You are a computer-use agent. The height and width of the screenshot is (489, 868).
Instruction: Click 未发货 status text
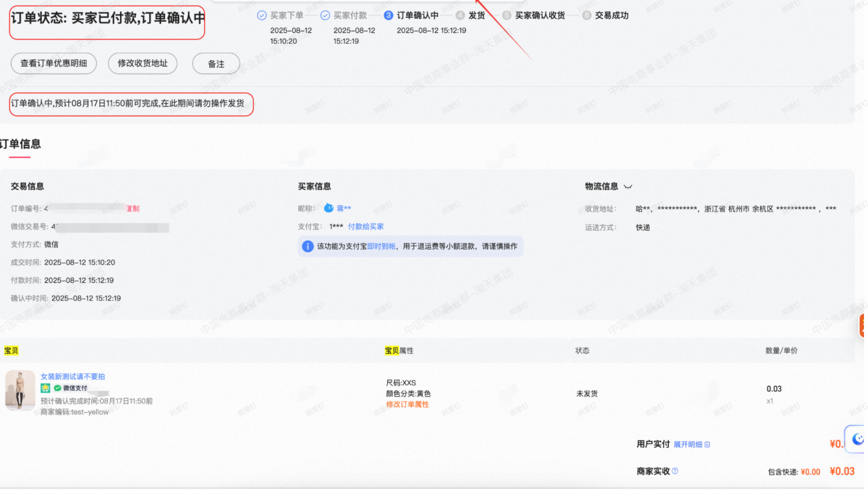pyautogui.click(x=587, y=394)
